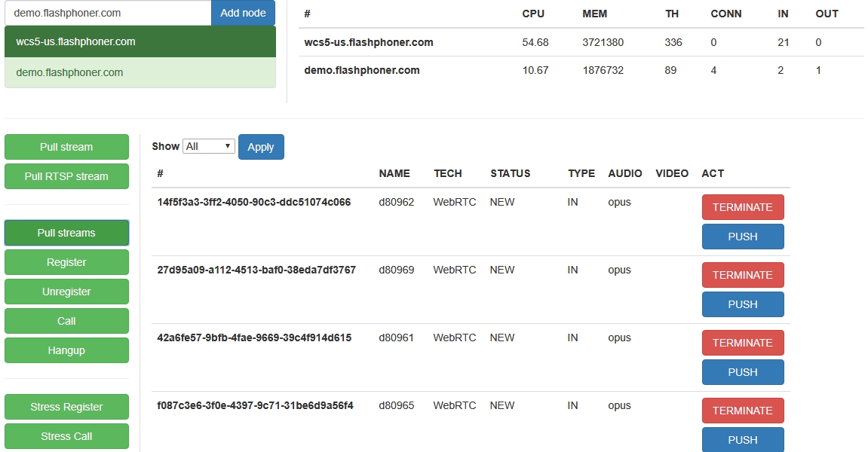
Task: Select wcs5-us.flashphoner.com in the node list
Action: click(140, 41)
